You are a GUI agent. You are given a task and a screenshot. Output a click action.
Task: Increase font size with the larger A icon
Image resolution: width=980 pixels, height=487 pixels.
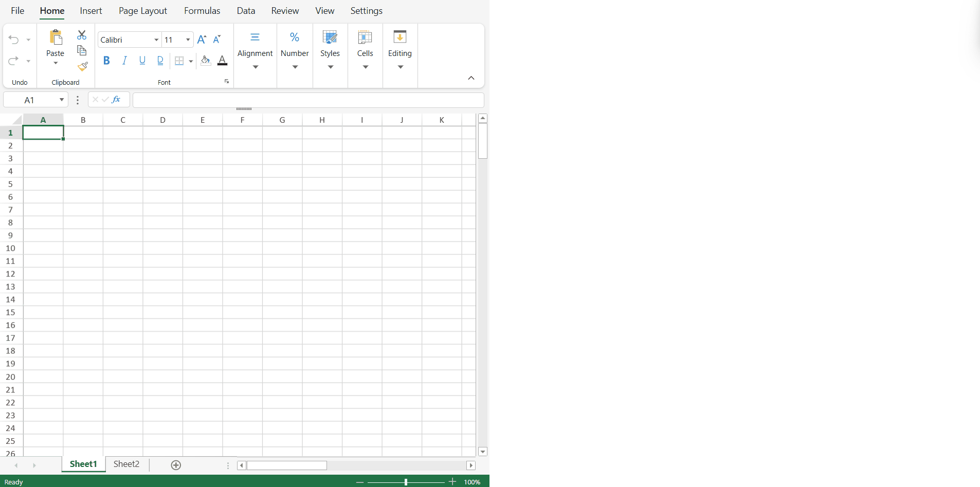[x=202, y=40]
